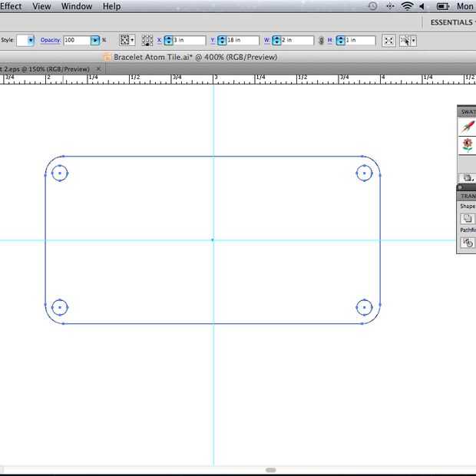Switch to the 2.eps document tab
Image resolution: width=476 pixels, height=476 pixels.
(x=45, y=69)
